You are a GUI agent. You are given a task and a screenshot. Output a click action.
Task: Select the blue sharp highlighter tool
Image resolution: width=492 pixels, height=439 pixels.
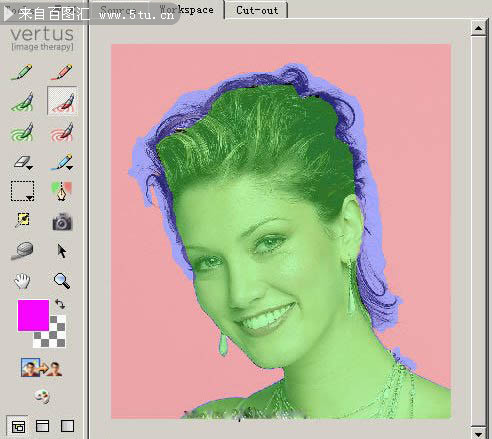(61, 162)
